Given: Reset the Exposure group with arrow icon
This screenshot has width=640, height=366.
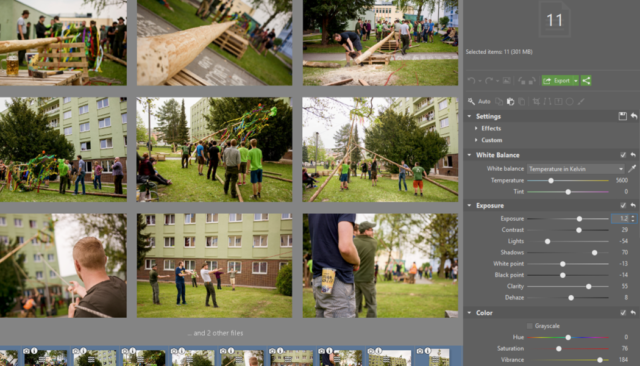Looking at the screenshot, I should point(633,205).
